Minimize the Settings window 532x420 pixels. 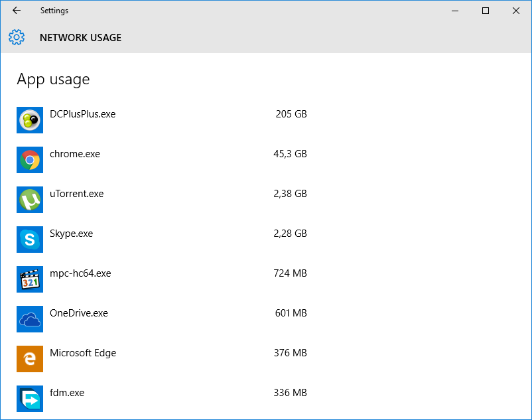(x=455, y=11)
